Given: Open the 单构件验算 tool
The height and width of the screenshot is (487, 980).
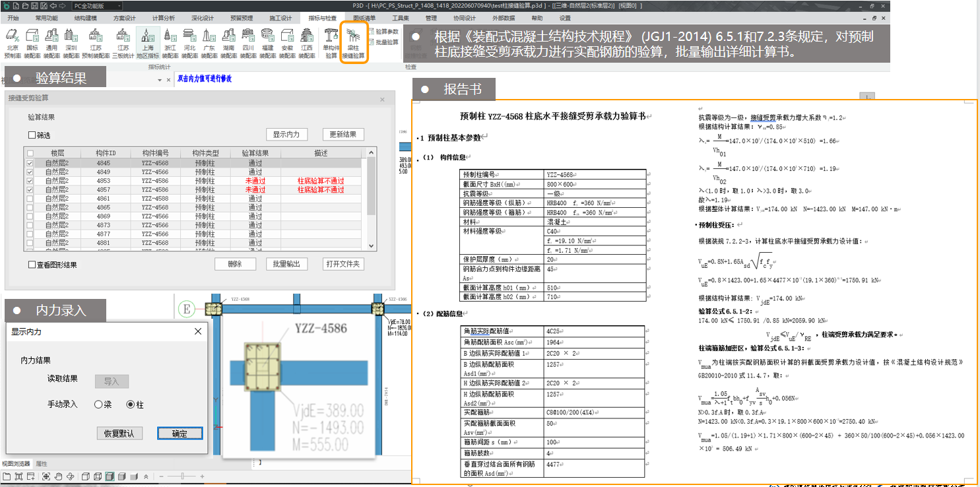Looking at the screenshot, I should [331, 44].
